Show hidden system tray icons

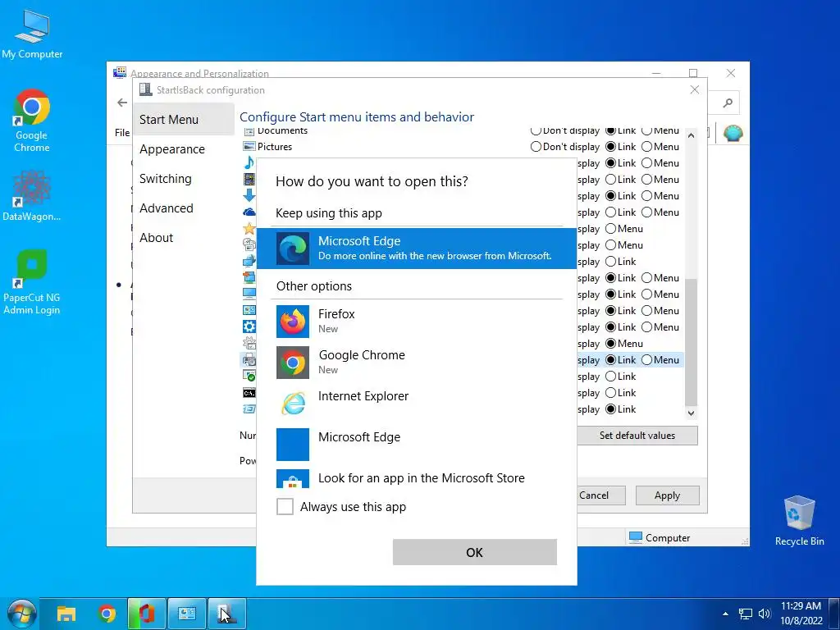(x=725, y=614)
